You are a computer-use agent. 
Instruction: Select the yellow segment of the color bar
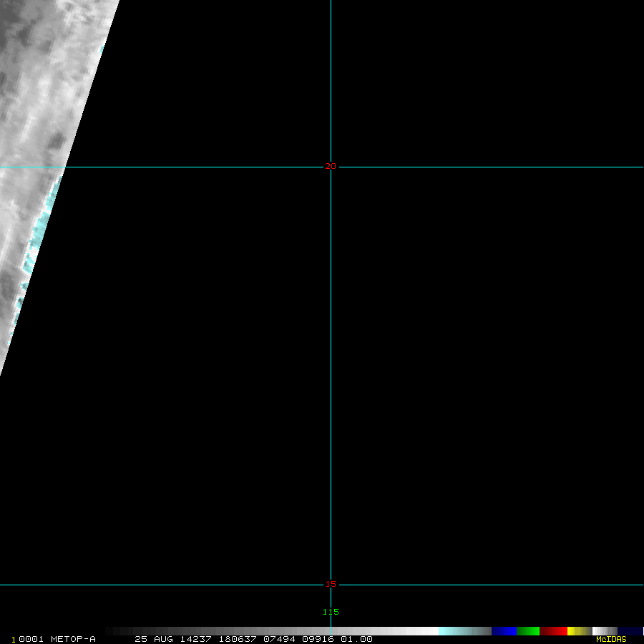tap(575, 631)
